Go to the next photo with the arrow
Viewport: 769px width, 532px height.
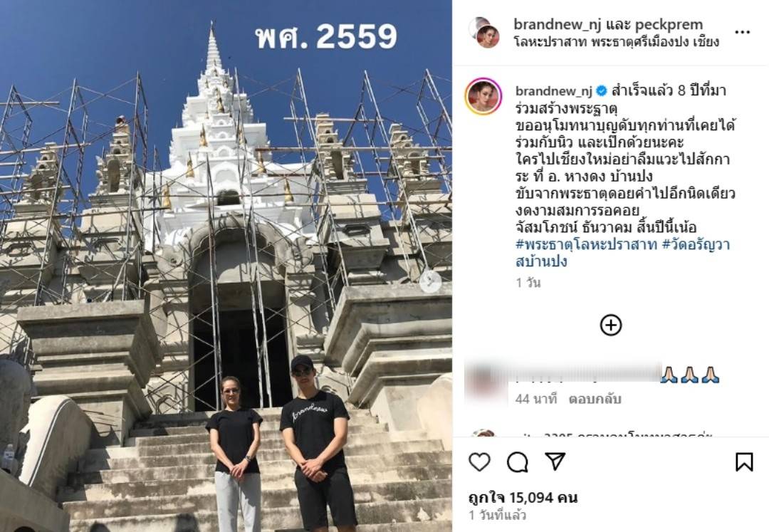tap(430, 281)
